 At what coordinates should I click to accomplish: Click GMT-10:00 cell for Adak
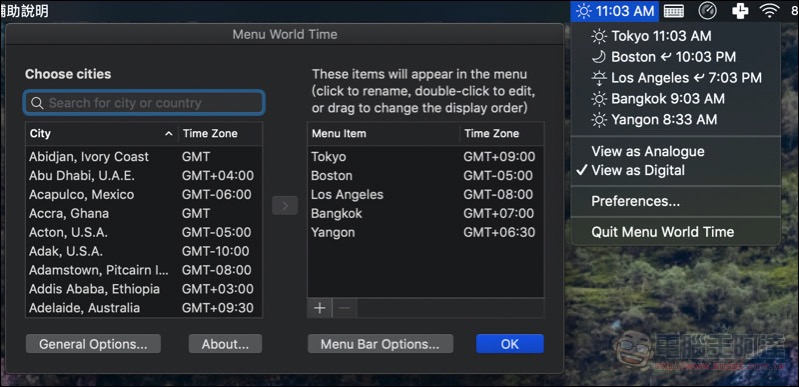[216, 251]
